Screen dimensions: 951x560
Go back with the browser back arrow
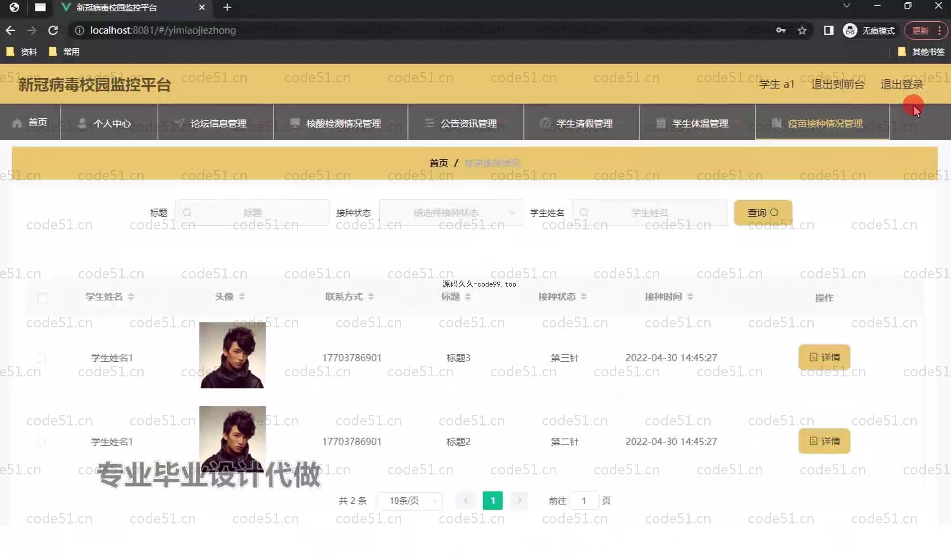pos(11,30)
